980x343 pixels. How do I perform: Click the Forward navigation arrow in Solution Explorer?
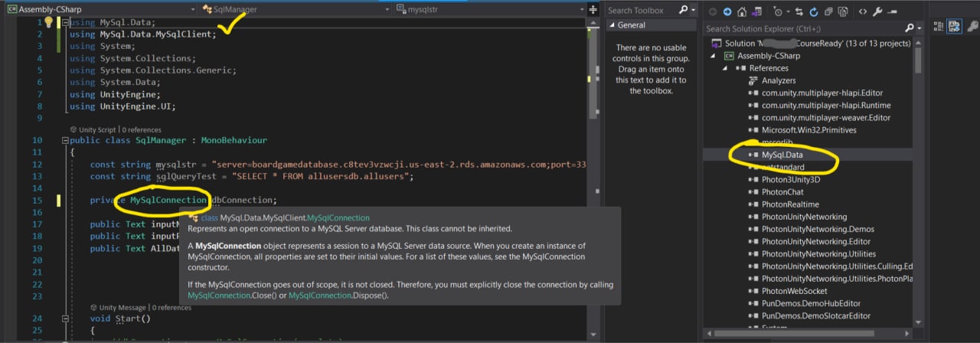[727, 11]
